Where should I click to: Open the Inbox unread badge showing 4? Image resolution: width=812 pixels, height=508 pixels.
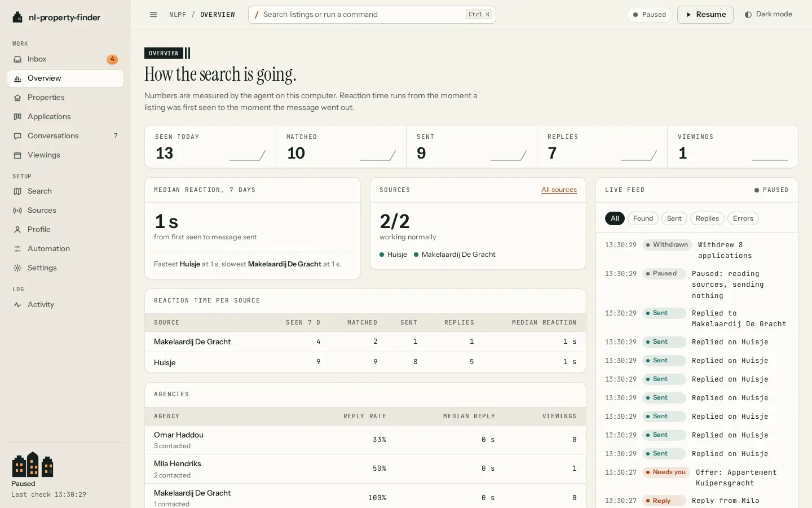(112, 59)
